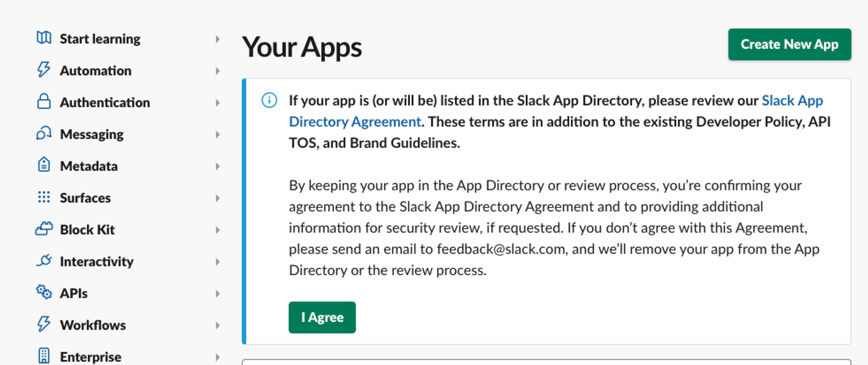Click the Messaging speech bubbles icon
The image size is (868, 365).
(x=44, y=134)
